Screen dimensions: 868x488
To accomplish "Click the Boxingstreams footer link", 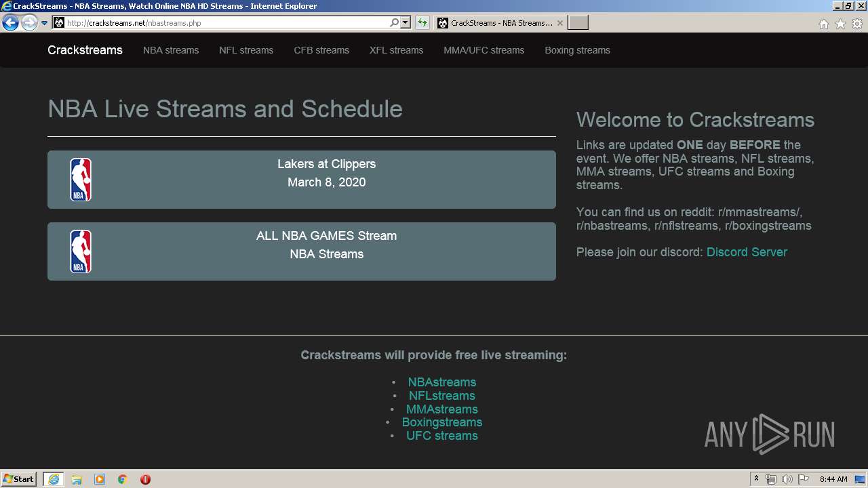I will pyautogui.click(x=442, y=422).
